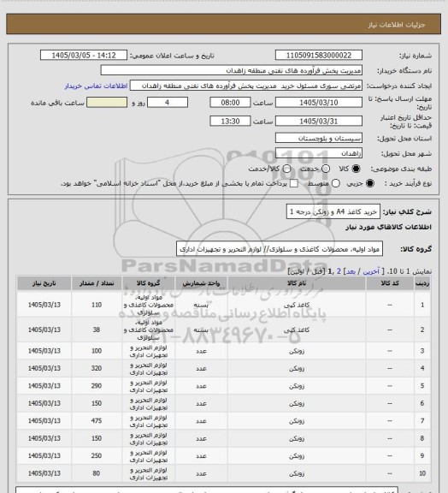Click date 1405/03/13 in row 8
Screen dimensions: 448x493
coord(44,438)
